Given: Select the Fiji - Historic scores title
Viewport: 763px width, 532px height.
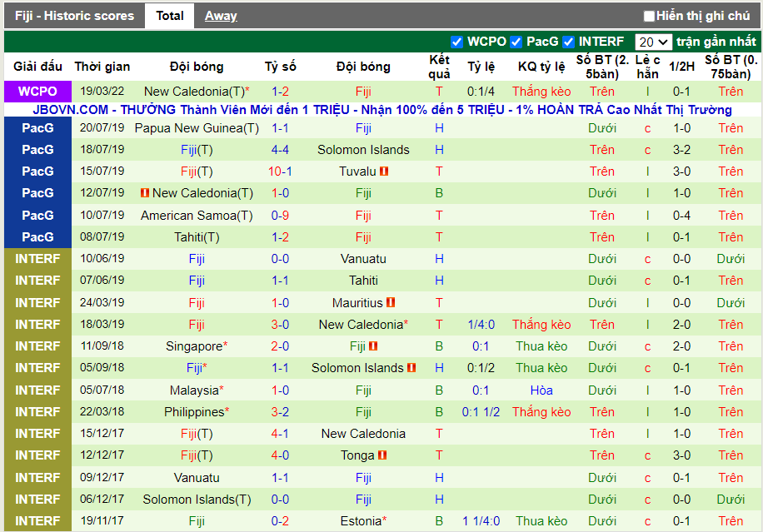Looking at the screenshot, I should click(x=74, y=16).
